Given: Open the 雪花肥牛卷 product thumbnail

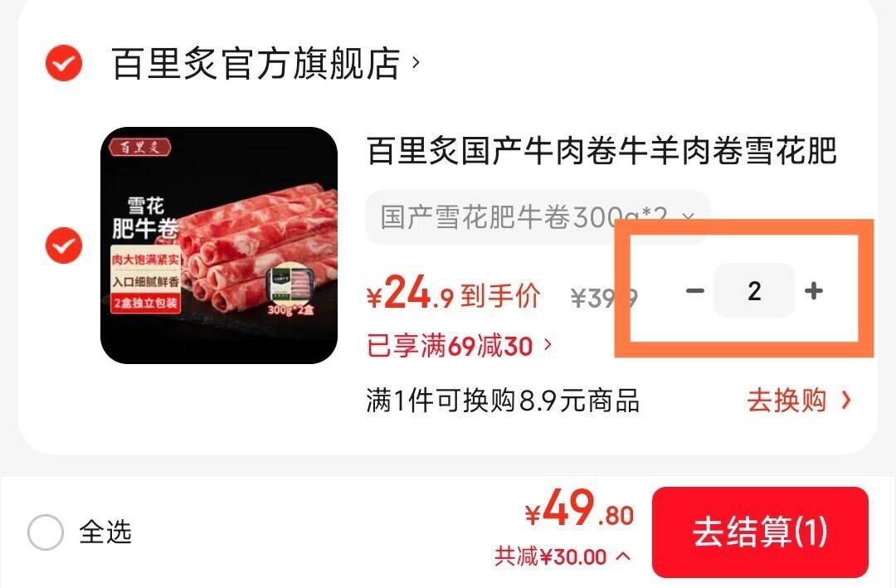Looking at the screenshot, I should [x=219, y=245].
